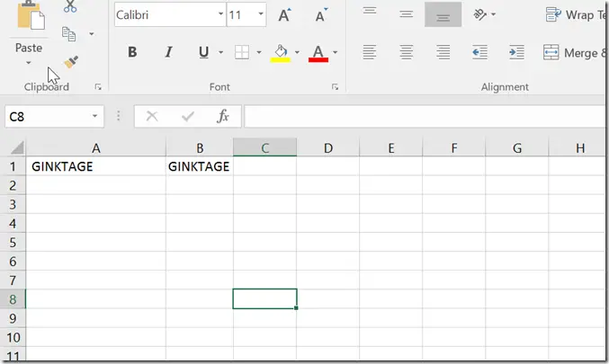The width and height of the screenshot is (609, 364).
Task: Select column F header
Action: (x=454, y=148)
